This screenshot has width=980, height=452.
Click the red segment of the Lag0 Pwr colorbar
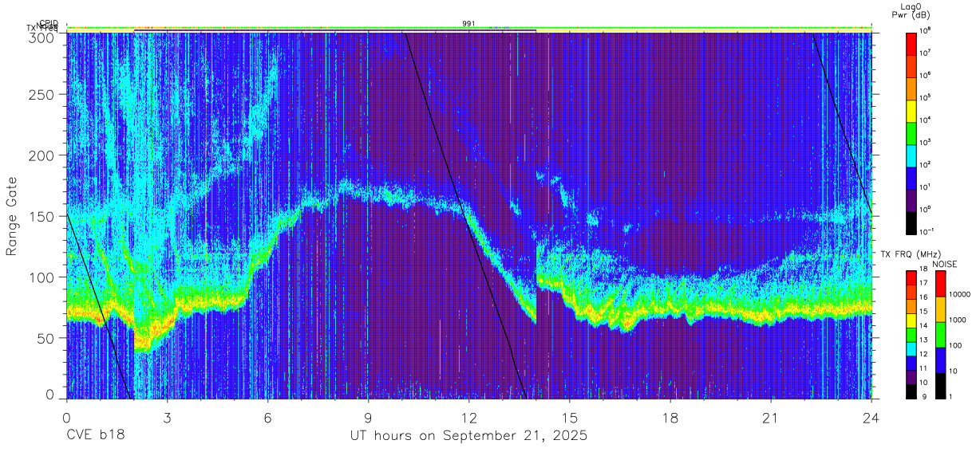911,42
